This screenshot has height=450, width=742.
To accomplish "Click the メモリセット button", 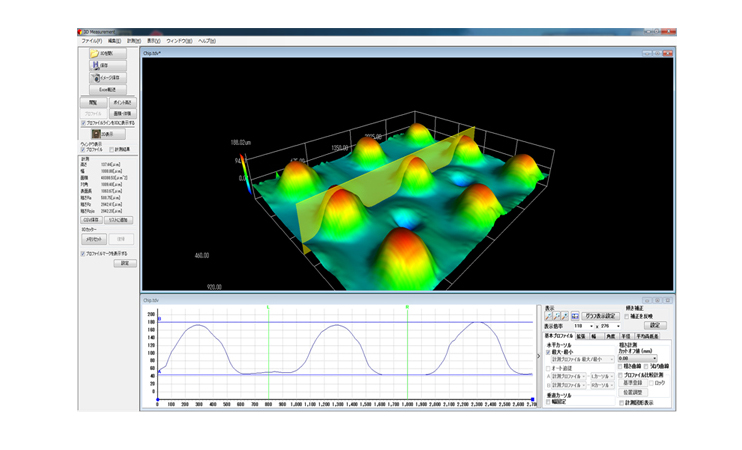I will (94, 239).
